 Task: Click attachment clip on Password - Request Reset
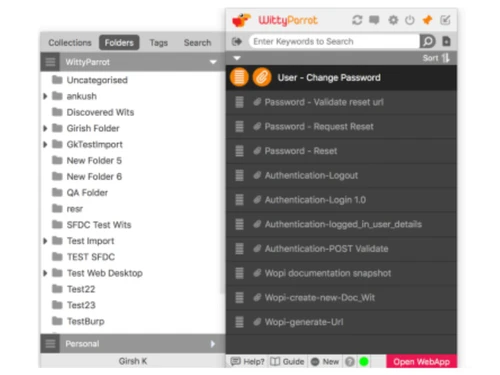point(257,126)
